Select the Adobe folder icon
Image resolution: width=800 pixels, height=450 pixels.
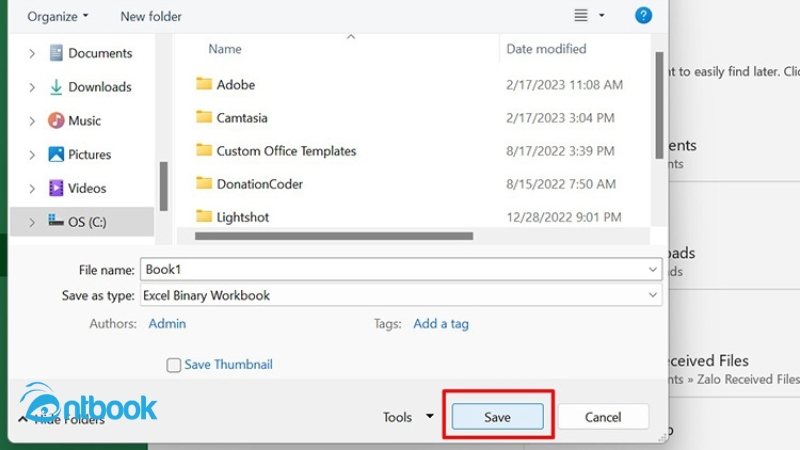tap(204, 83)
